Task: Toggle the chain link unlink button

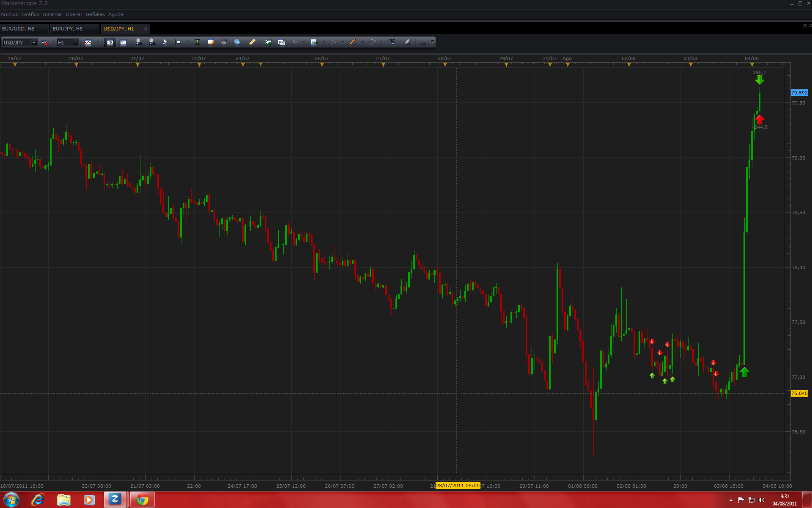Action: click(44, 42)
